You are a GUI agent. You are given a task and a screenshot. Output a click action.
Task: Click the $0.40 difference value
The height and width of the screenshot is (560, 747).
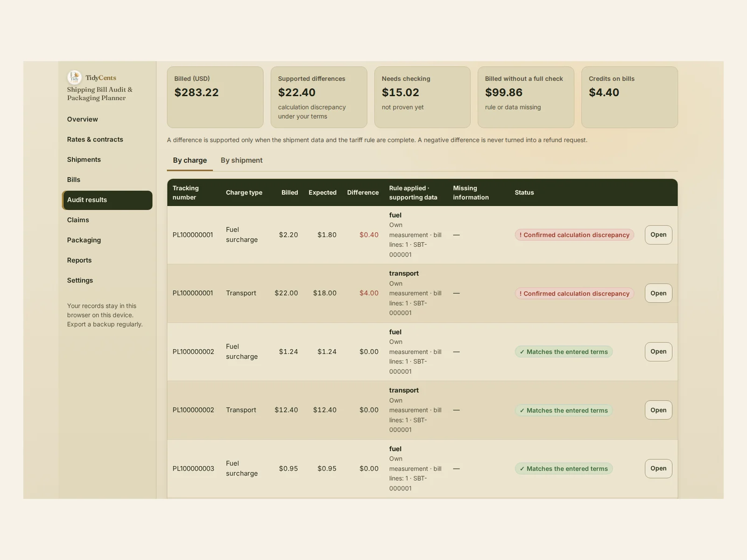[369, 235]
